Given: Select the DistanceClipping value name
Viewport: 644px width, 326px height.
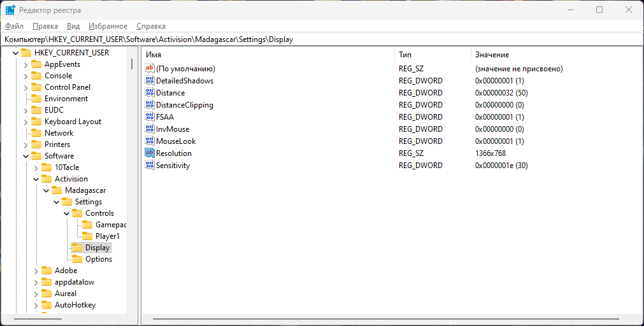Looking at the screenshot, I should click(x=185, y=104).
